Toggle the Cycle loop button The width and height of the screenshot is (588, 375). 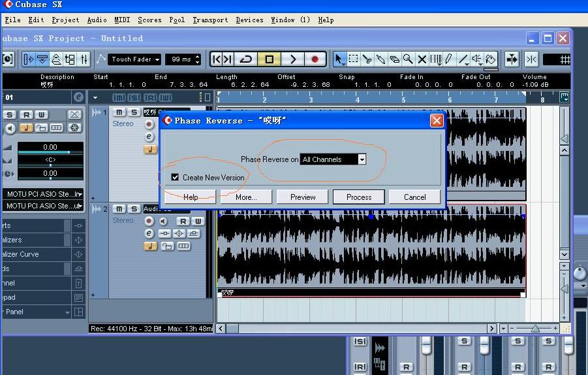pyautogui.click(x=246, y=59)
